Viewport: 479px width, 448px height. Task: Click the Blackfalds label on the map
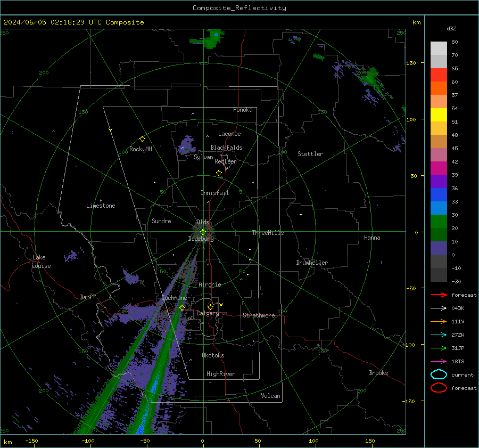226,148
